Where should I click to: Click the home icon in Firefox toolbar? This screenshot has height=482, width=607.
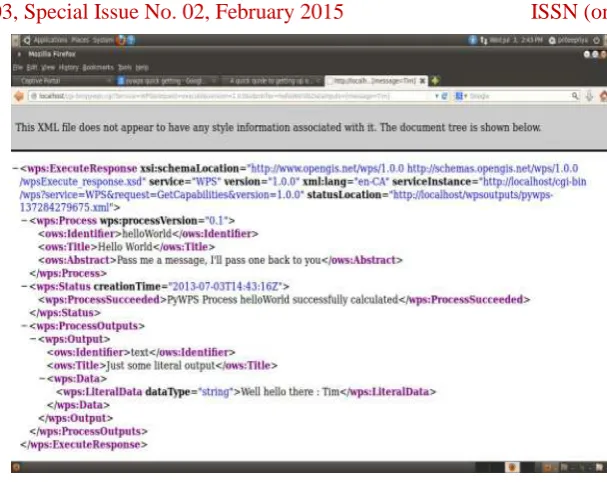tap(603, 96)
